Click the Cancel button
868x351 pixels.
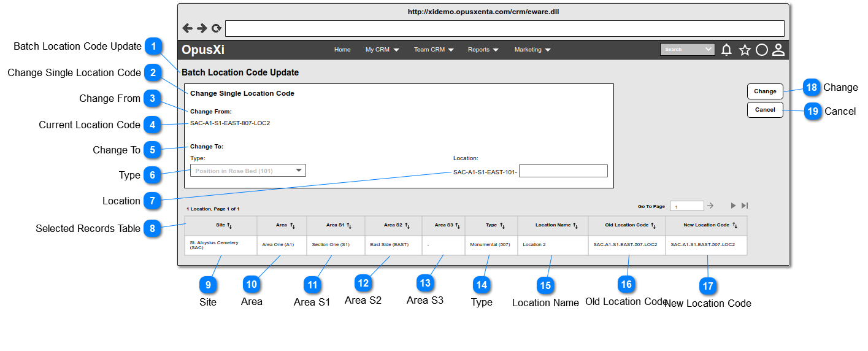765,110
